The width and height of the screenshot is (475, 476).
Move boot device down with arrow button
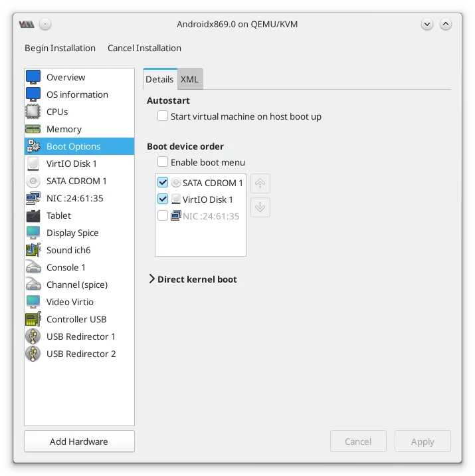[260, 207]
